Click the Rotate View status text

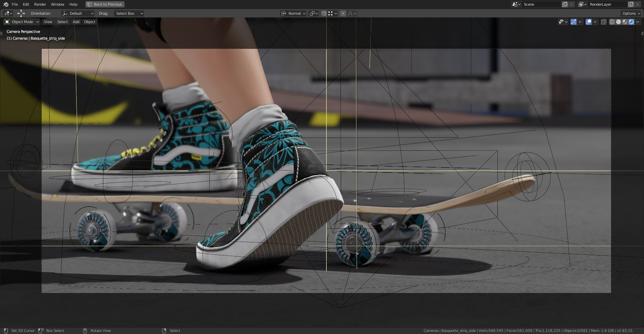(101, 331)
